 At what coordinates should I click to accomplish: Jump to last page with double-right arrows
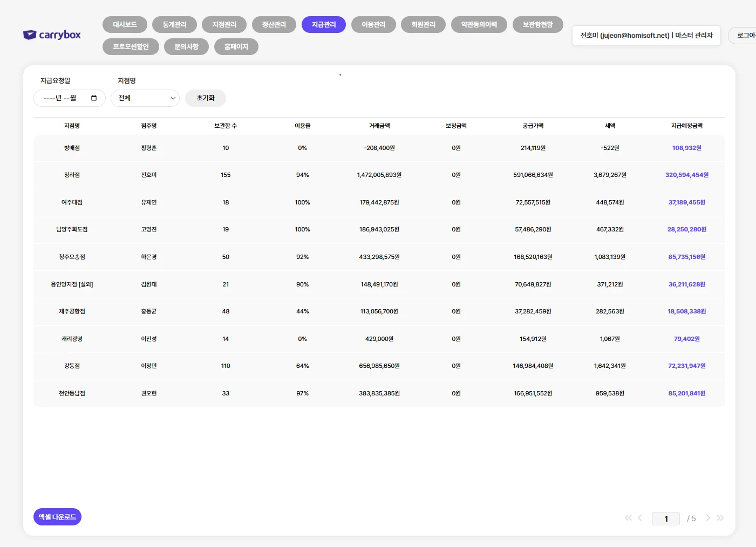[x=720, y=518]
